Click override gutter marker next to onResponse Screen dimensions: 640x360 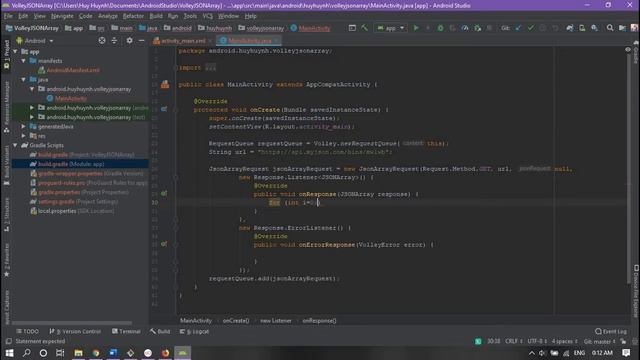(164, 194)
